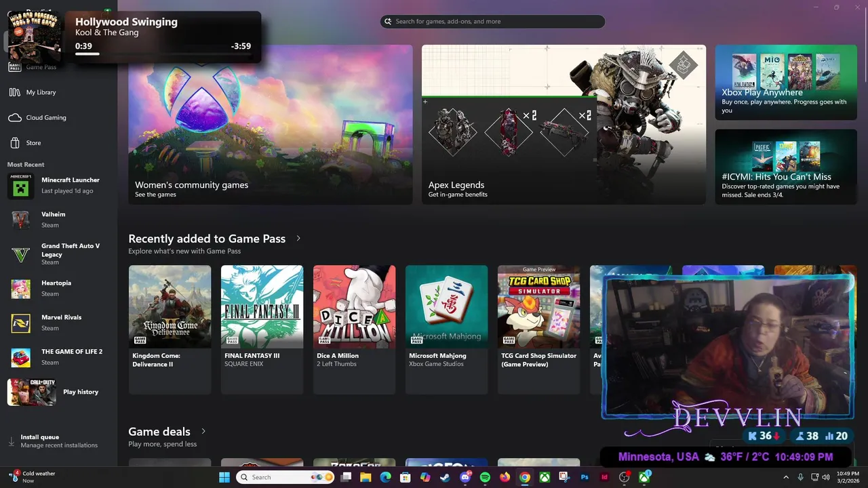Open the Xbox Play Anywhere promo card
The height and width of the screenshot is (488, 868).
[786, 82]
